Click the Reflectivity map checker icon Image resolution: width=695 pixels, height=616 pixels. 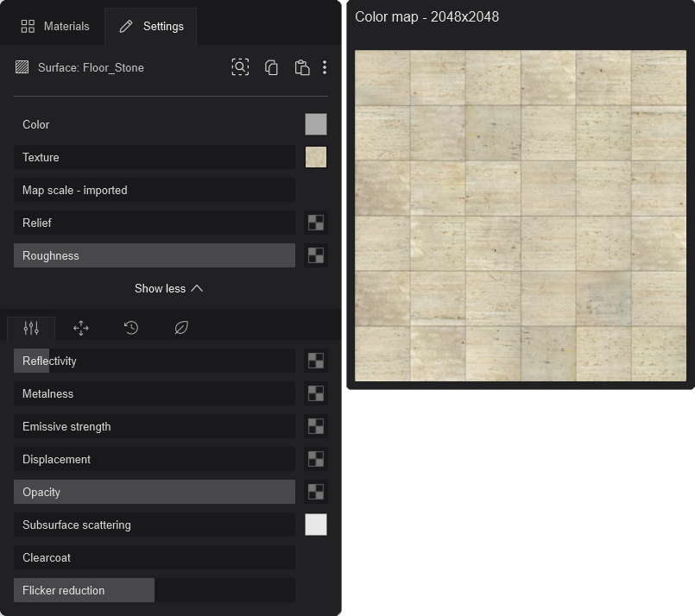316,361
